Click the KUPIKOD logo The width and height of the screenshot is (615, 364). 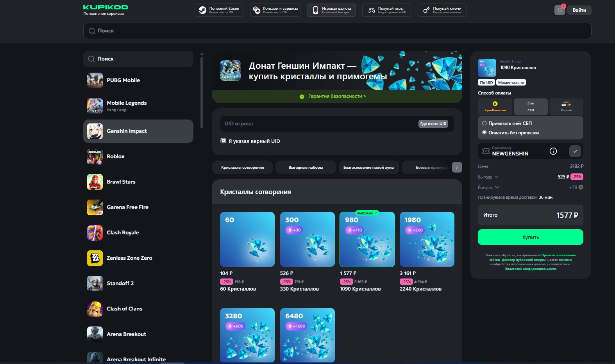click(105, 7)
